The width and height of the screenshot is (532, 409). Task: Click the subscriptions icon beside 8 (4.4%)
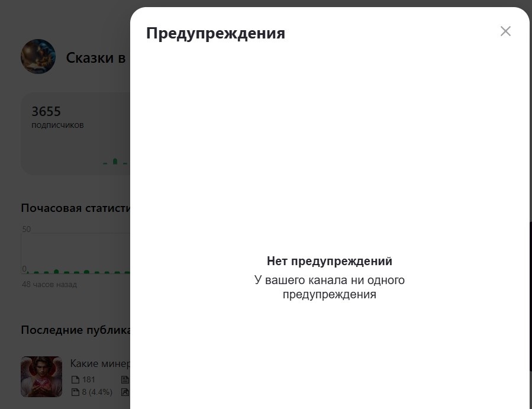75,392
